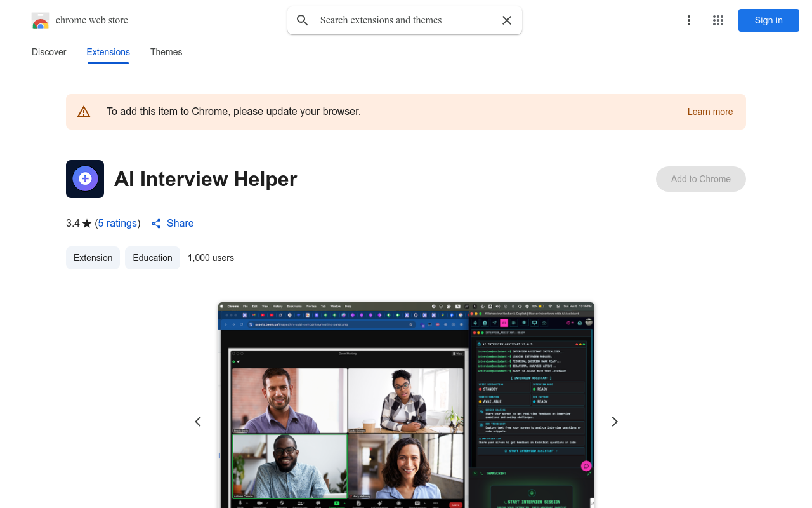Click the AI Interview Helper title
This screenshot has width=812, height=508.
coord(206,179)
